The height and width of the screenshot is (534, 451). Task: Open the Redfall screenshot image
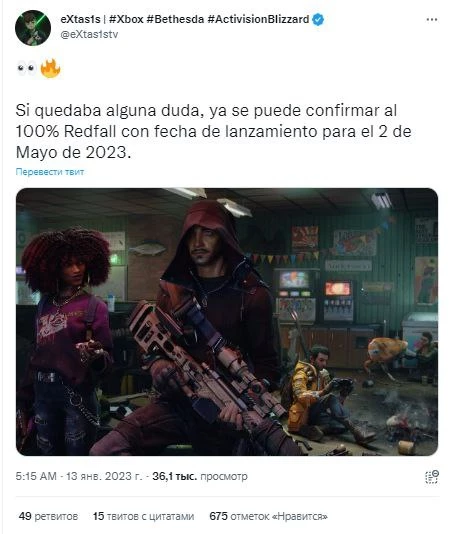pos(227,322)
